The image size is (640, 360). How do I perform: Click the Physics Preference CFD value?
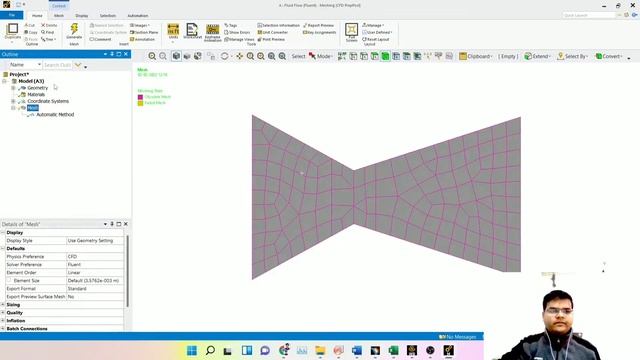tap(95, 257)
